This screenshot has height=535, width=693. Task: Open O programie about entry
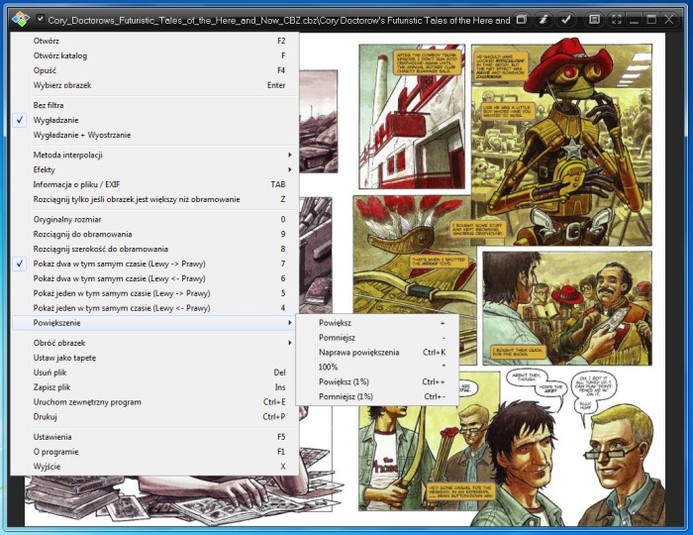point(155,452)
